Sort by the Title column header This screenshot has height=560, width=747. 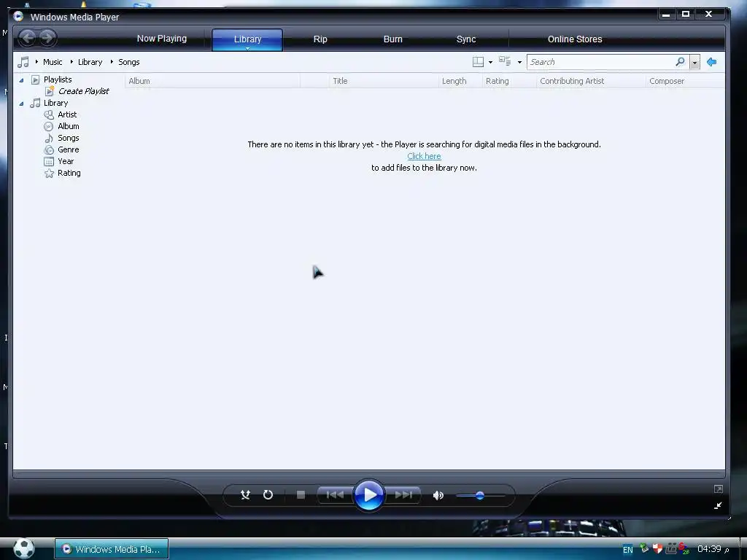[x=384, y=81]
